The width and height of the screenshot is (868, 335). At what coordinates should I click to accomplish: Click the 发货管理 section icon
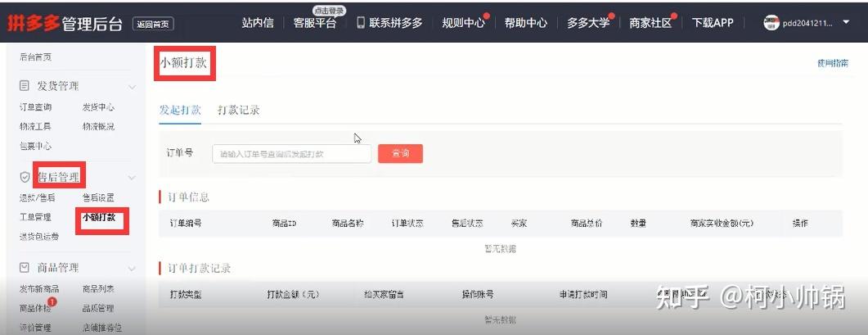point(25,86)
